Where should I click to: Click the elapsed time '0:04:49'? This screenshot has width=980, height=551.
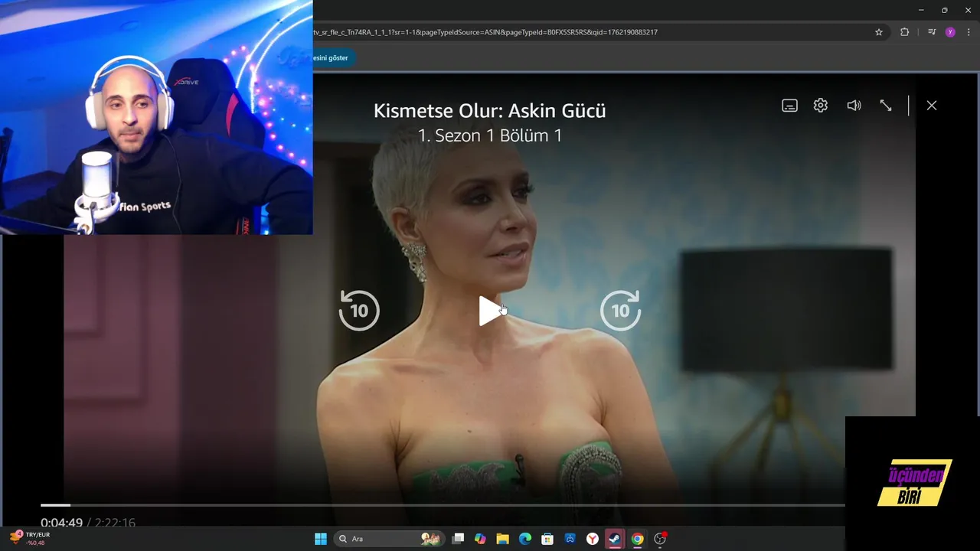click(x=61, y=523)
